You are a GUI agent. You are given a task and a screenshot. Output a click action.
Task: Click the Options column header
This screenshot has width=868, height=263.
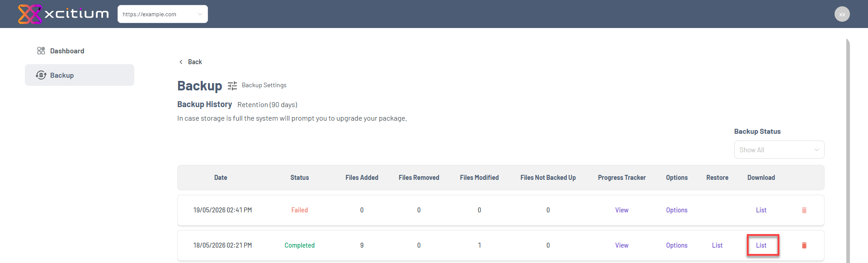(676, 178)
